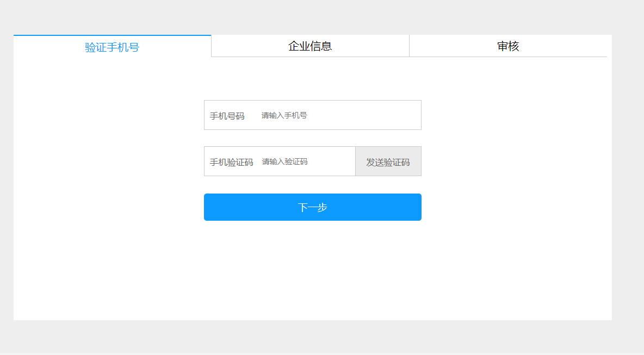
Task: Focus the 手机号码 input box
Action: tap(337, 115)
